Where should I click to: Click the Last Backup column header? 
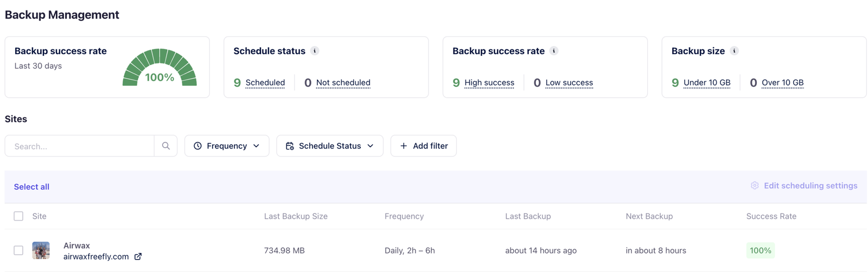click(528, 216)
